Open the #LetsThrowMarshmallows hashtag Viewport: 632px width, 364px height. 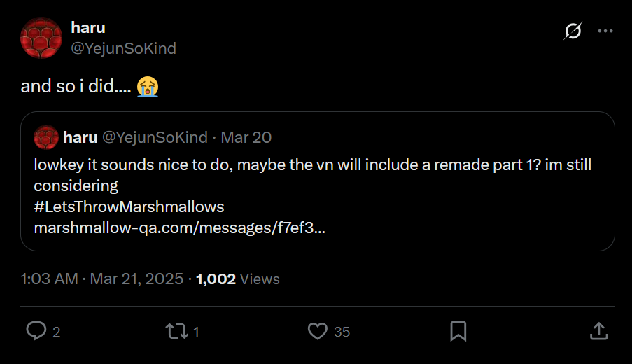tap(129, 206)
